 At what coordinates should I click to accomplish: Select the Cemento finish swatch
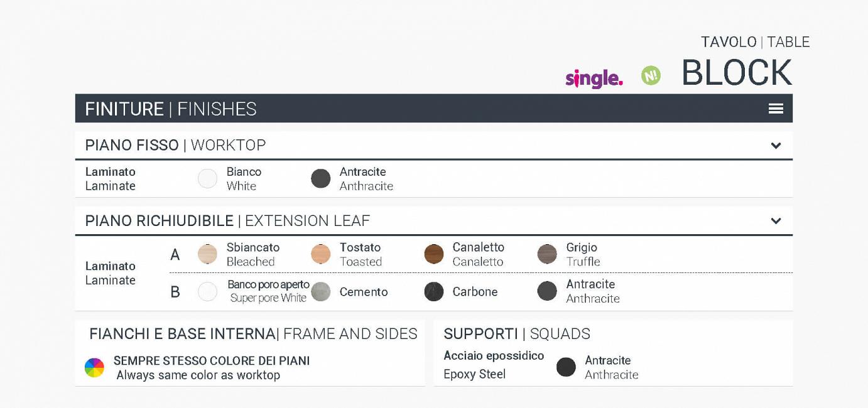321,291
